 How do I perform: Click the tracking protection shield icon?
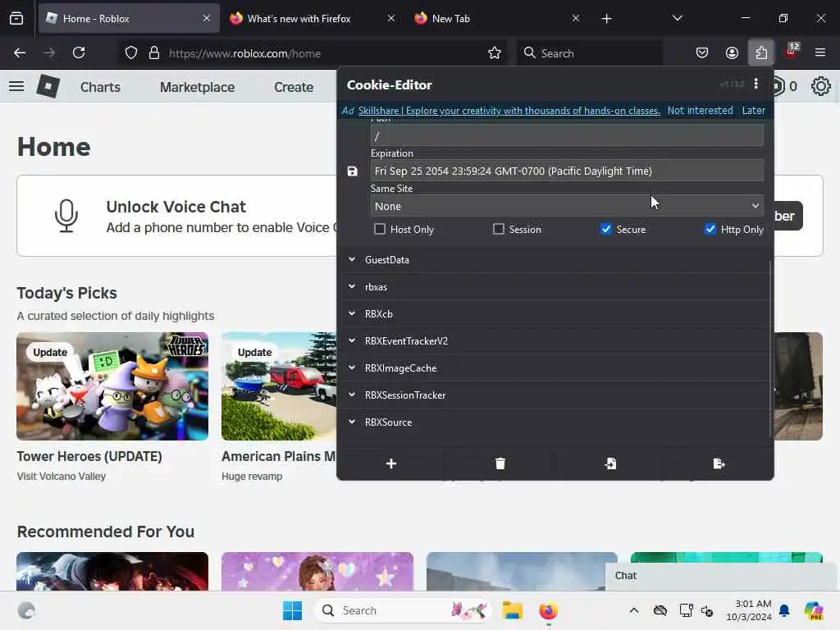pyautogui.click(x=131, y=53)
